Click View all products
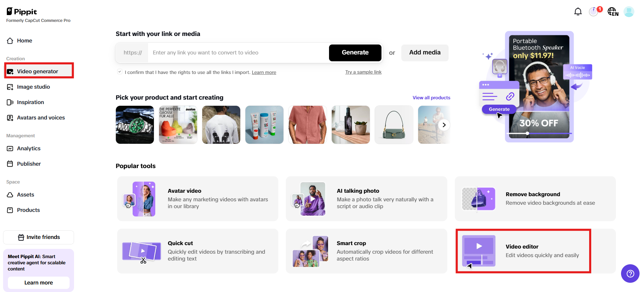The height and width of the screenshot is (292, 644). [431, 98]
